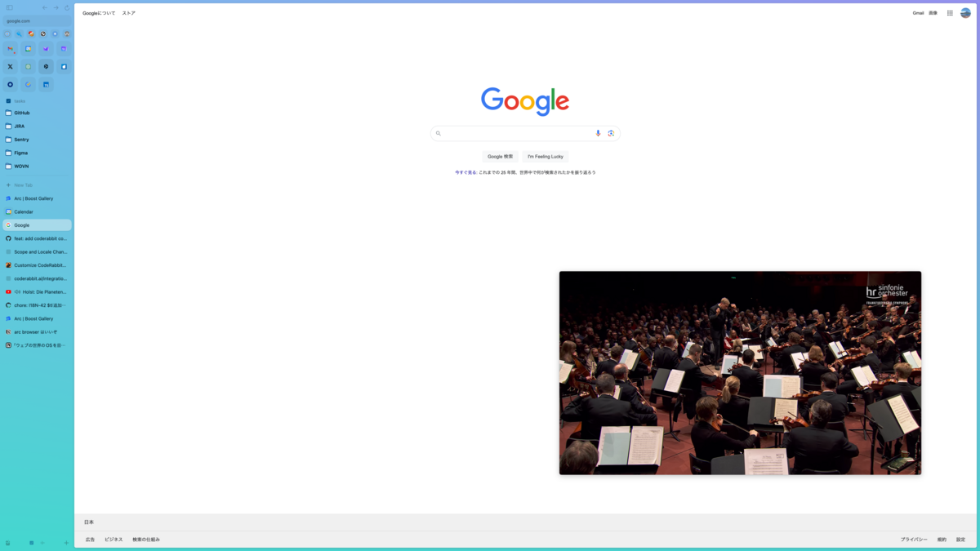Switch to feat: add coderabbit tab
This screenshot has height=551, width=980.
[x=38, y=238]
